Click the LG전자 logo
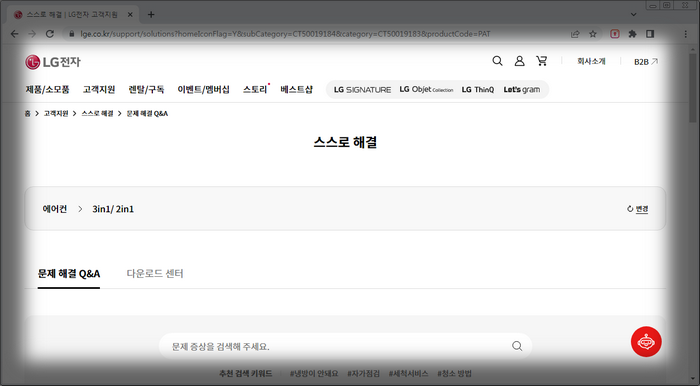This screenshot has height=386, width=700. [53, 62]
